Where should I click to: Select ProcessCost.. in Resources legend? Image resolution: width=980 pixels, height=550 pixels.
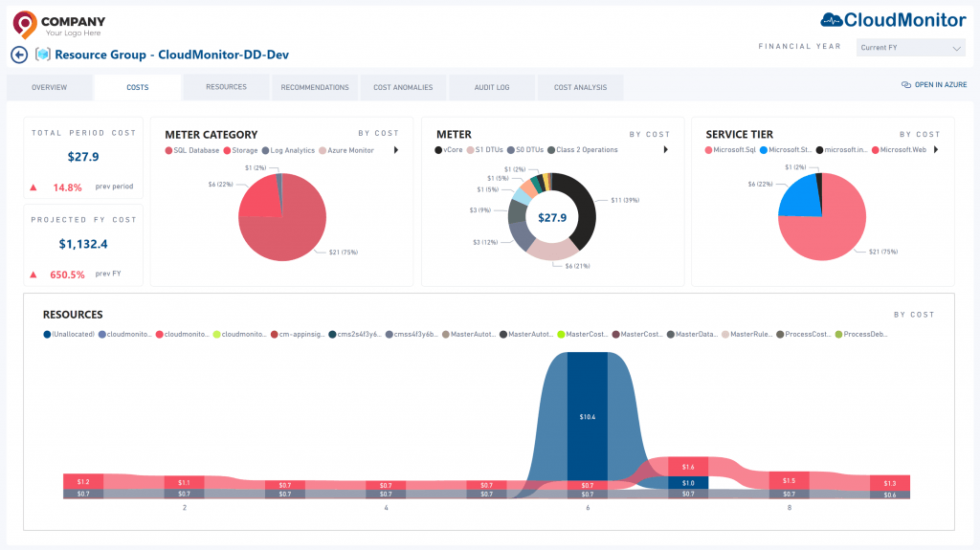point(804,335)
